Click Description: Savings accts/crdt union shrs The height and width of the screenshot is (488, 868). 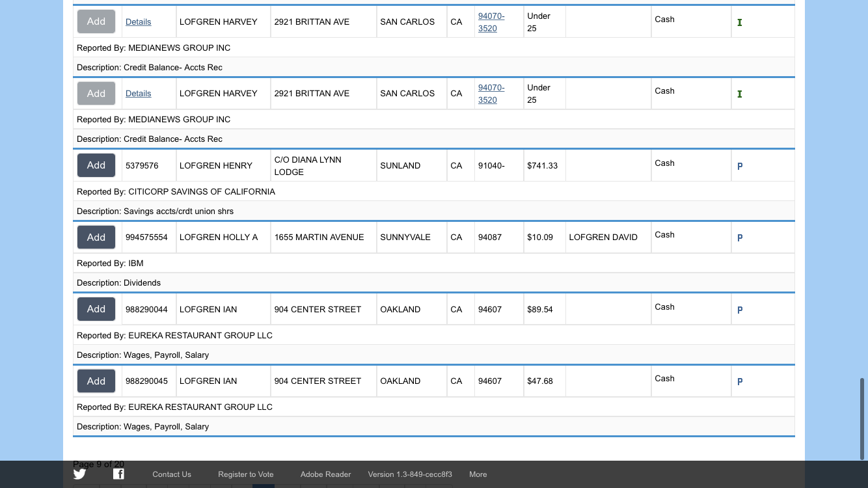(155, 211)
